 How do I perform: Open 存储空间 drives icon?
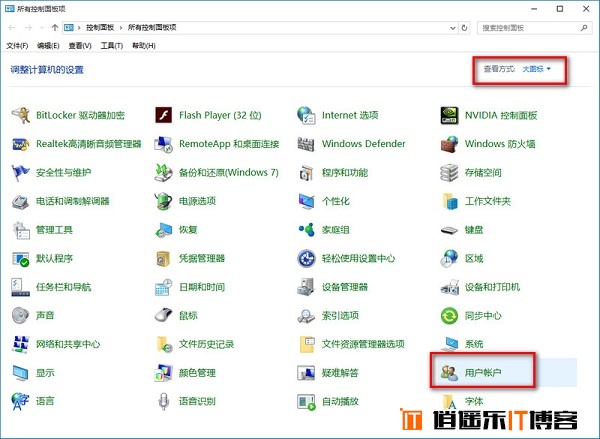point(449,173)
